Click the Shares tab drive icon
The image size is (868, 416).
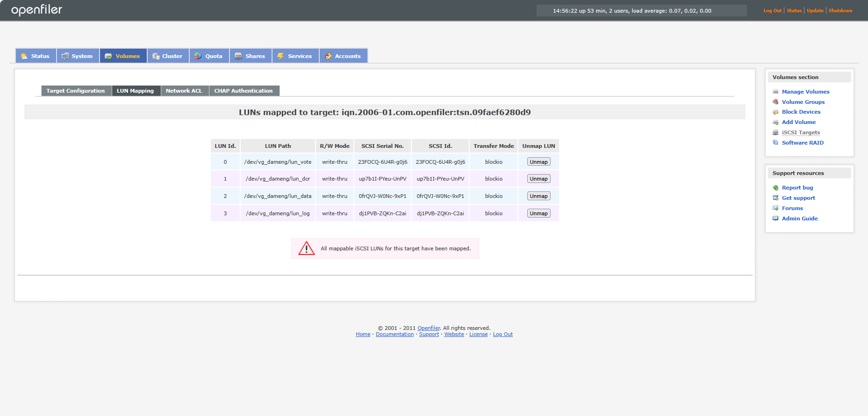tap(238, 56)
